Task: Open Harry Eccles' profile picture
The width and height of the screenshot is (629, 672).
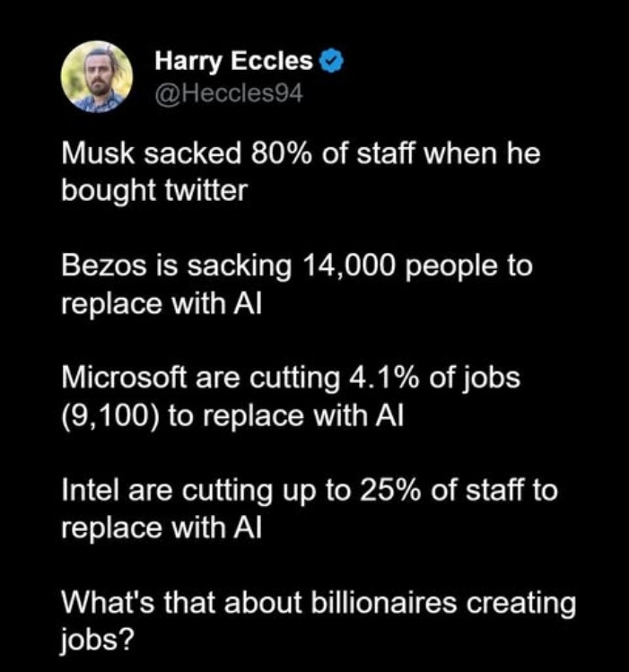Action: coord(96,76)
